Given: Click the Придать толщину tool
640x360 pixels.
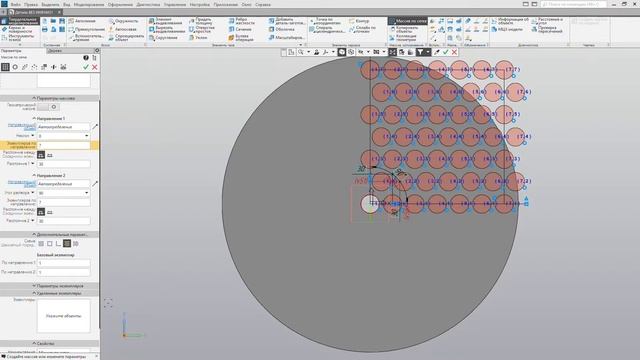Looking at the screenshot, I should click(200, 21).
